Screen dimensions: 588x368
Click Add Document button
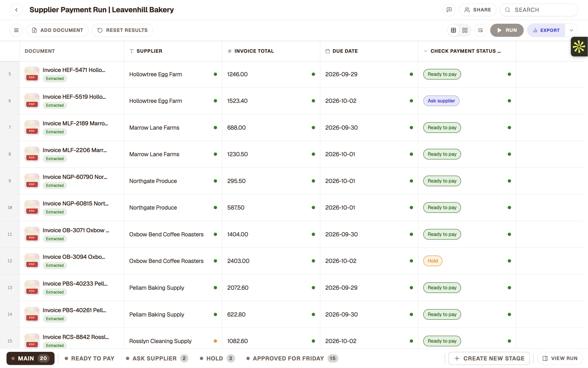point(57,30)
